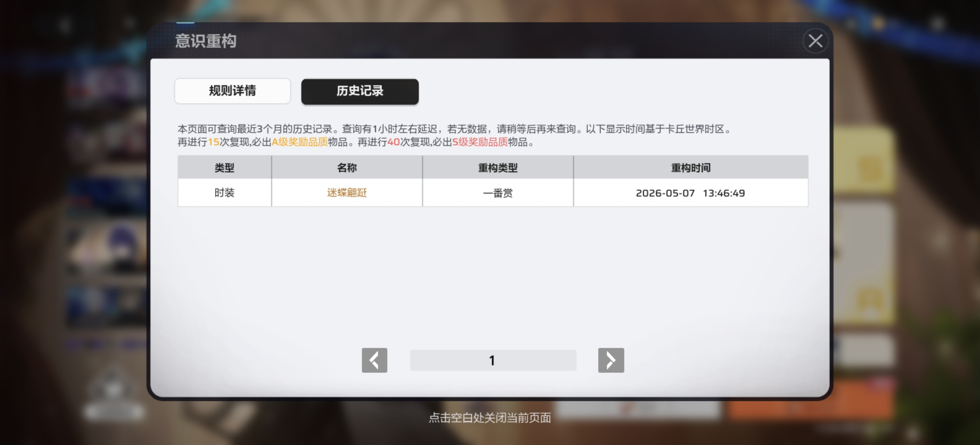This screenshot has width=980, height=445.
Task: Click the 重构类型 column header
Action: click(x=498, y=168)
